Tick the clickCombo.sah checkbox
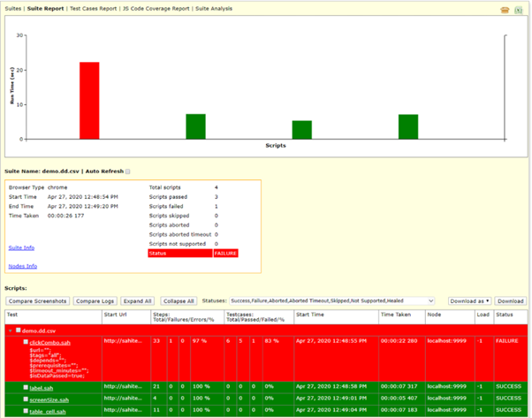Viewport: 532px width, 418px height. tap(26, 342)
